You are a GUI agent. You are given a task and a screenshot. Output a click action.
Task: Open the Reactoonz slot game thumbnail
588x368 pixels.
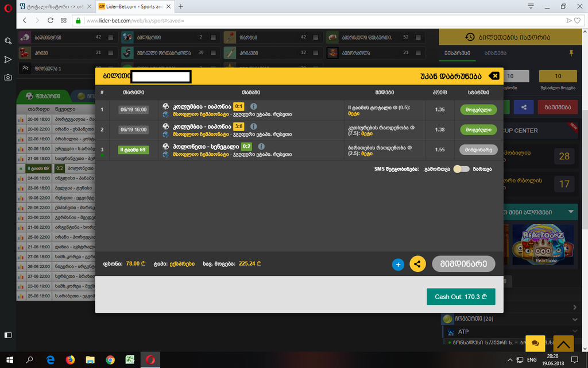click(543, 244)
